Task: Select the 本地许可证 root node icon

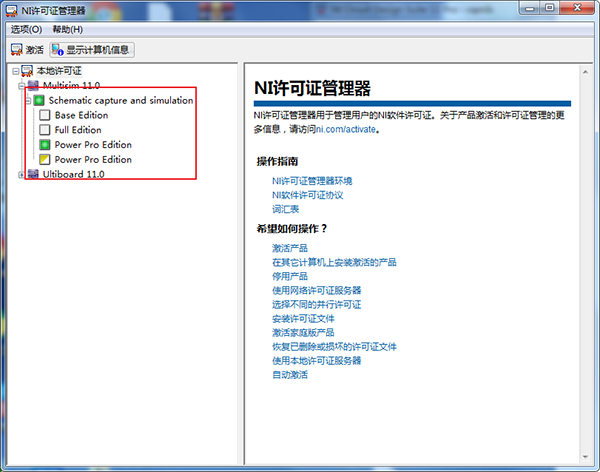Action: tap(26, 71)
